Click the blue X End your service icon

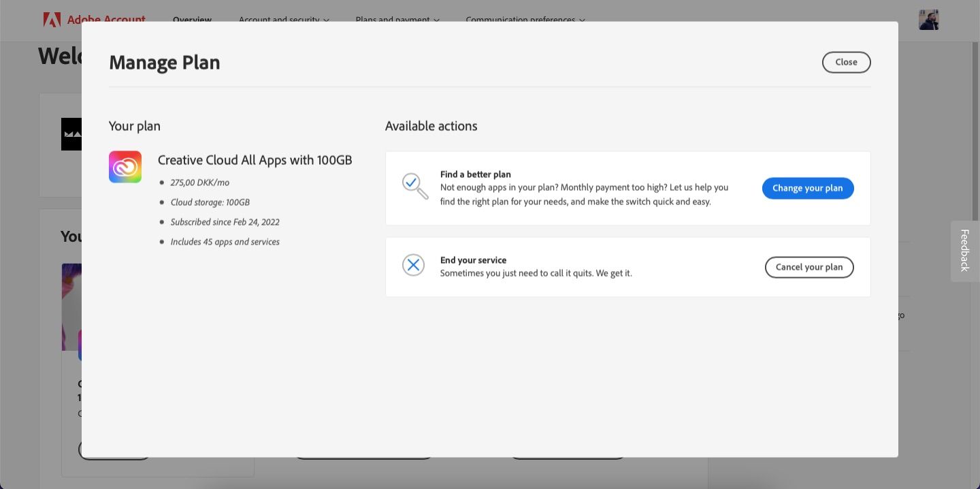[413, 265]
